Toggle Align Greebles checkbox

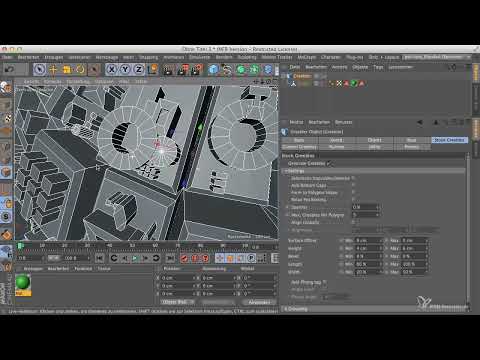point(354,222)
